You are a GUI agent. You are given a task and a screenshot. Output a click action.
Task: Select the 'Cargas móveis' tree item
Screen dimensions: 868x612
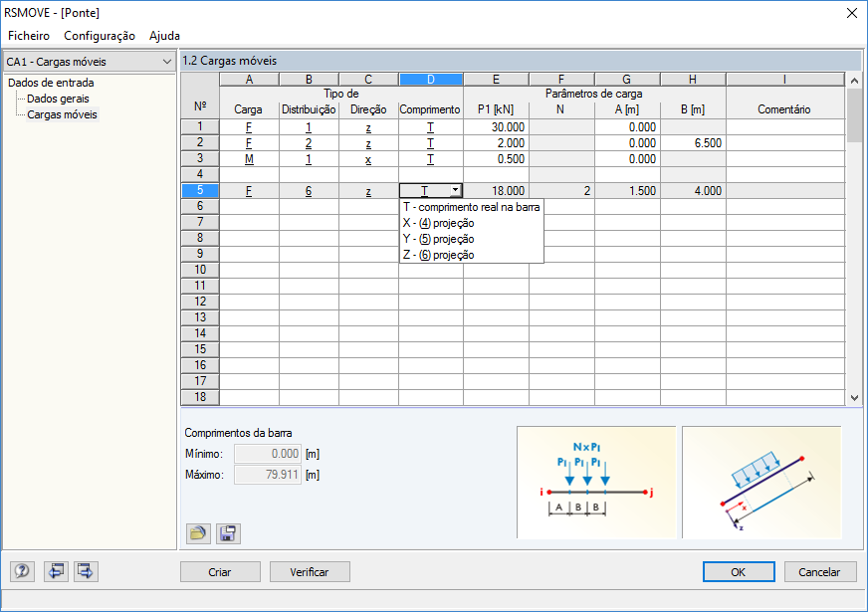62,114
